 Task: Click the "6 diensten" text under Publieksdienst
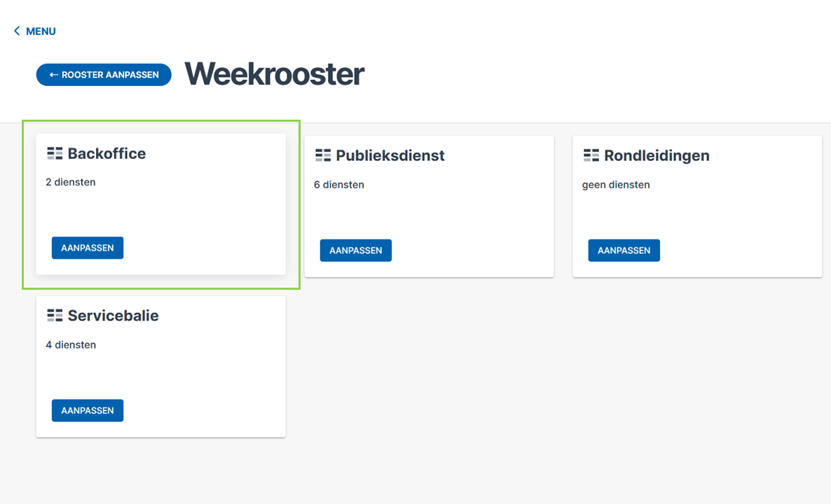pyautogui.click(x=339, y=185)
